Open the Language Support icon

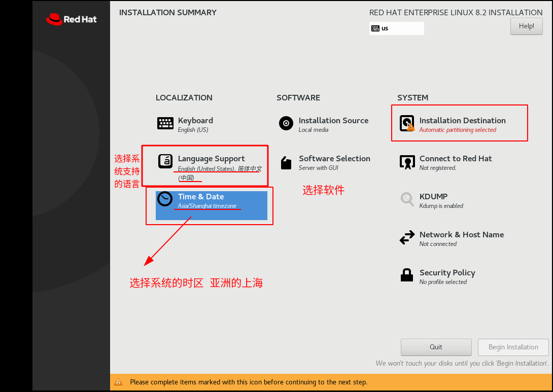point(165,161)
